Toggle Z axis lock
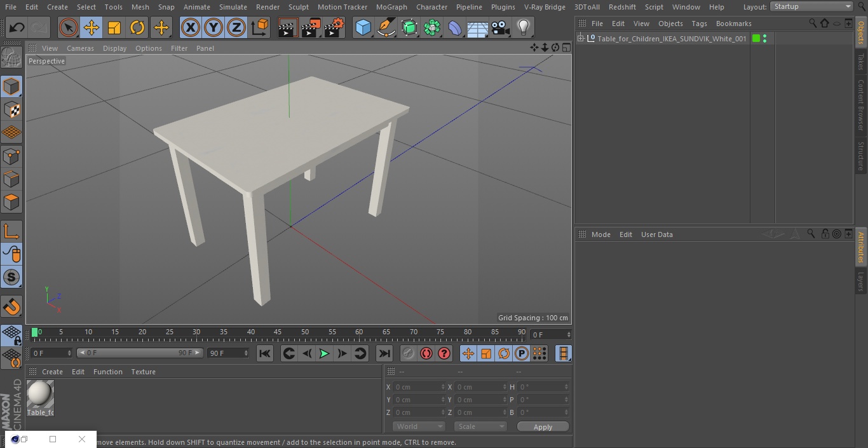The height and width of the screenshot is (448, 868). click(x=236, y=27)
